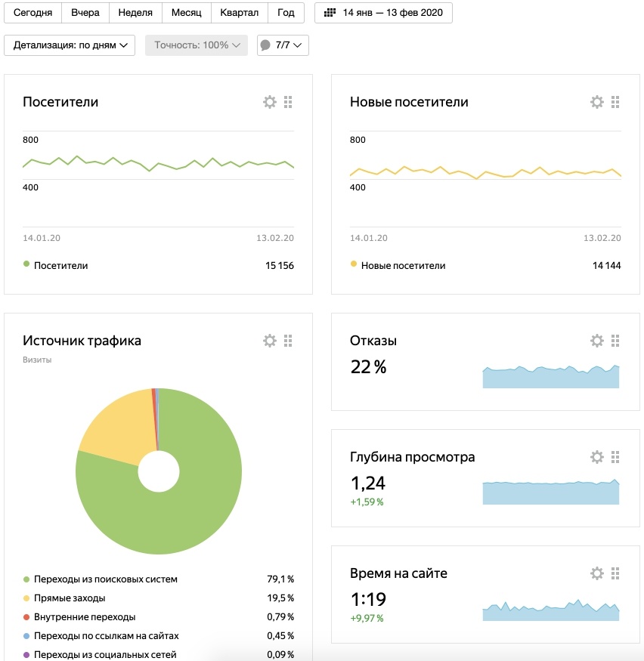
Task: Open the Точность: 100% dropdown
Action: pyautogui.click(x=197, y=45)
